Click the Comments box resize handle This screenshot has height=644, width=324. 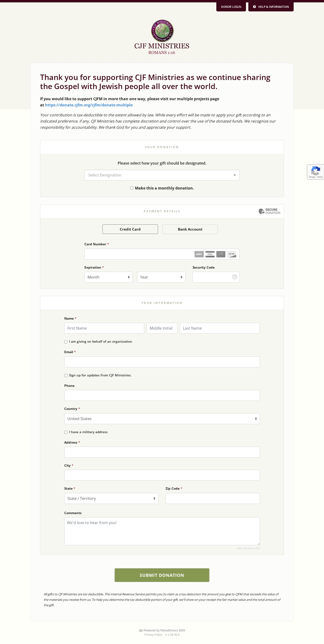pyautogui.click(x=258, y=544)
